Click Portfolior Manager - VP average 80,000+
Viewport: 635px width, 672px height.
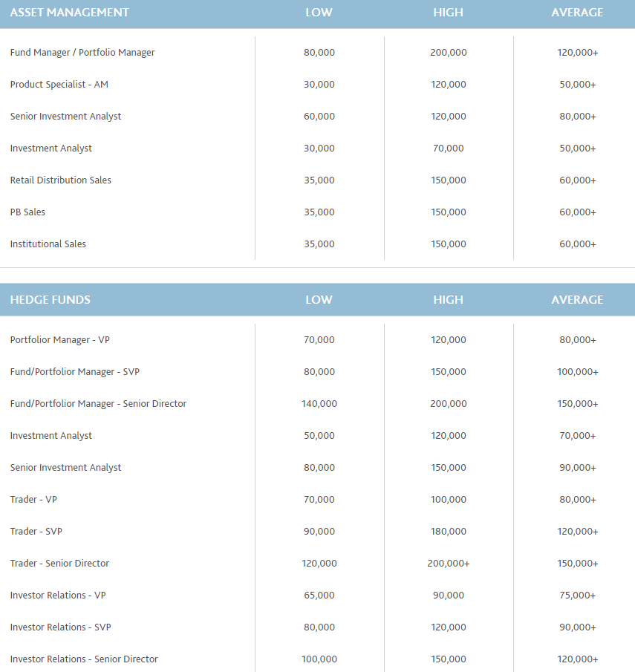coord(578,340)
